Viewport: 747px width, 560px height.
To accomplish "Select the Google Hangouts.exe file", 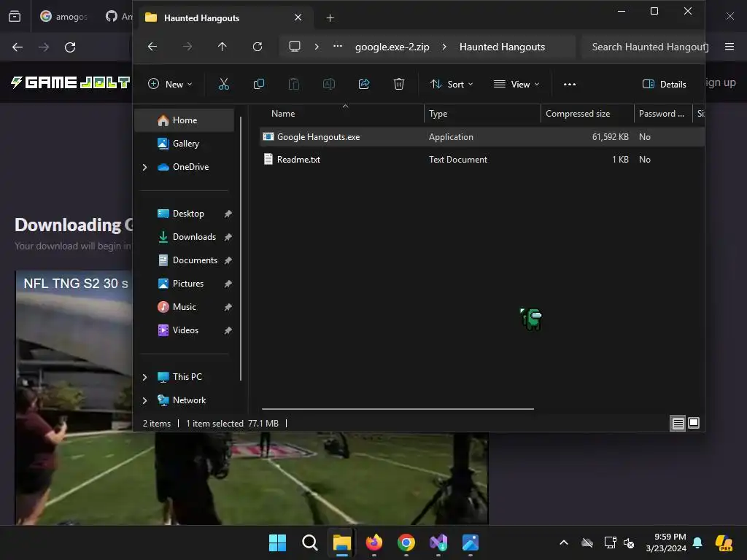I will click(x=481, y=137).
